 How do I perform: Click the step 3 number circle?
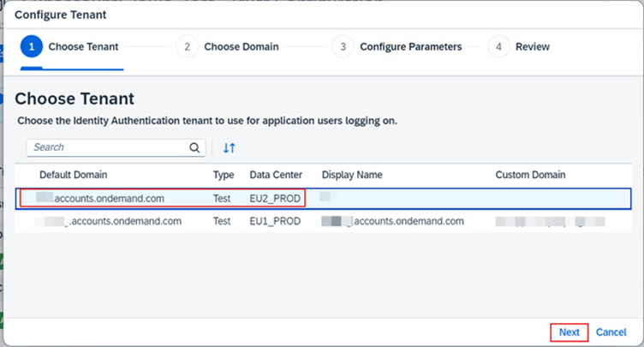(x=342, y=47)
